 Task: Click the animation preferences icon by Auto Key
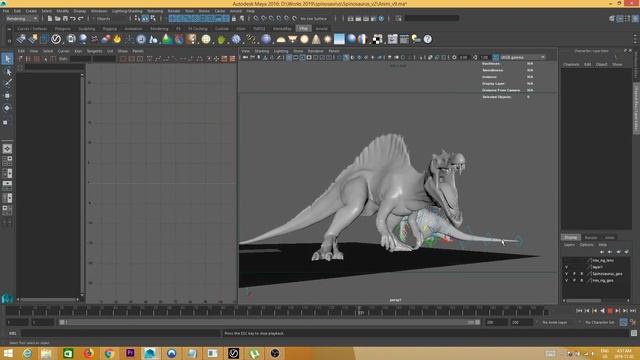click(633, 322)
